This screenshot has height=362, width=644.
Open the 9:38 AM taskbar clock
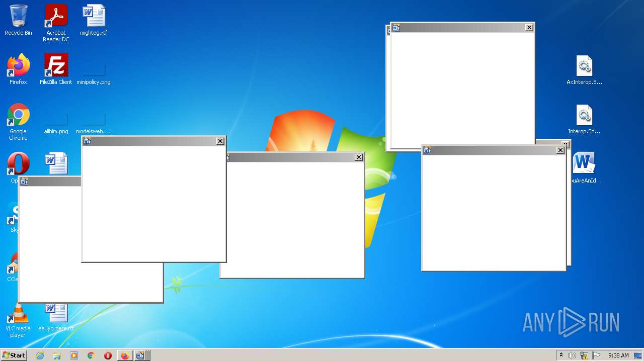pos(618,355)
